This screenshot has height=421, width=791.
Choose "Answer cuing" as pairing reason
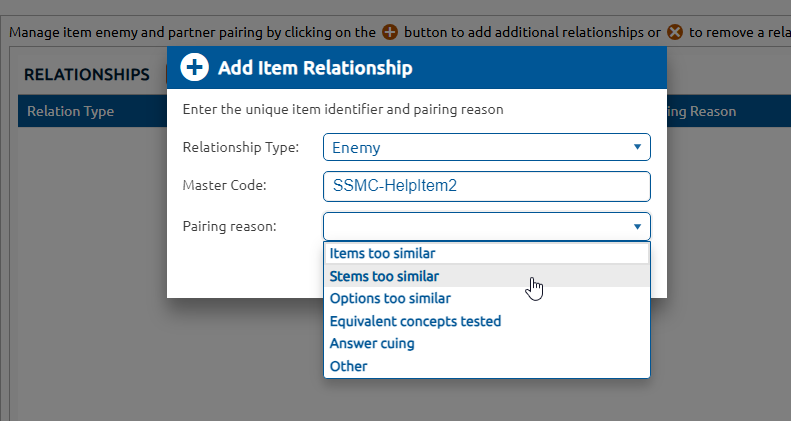[372, 344]
